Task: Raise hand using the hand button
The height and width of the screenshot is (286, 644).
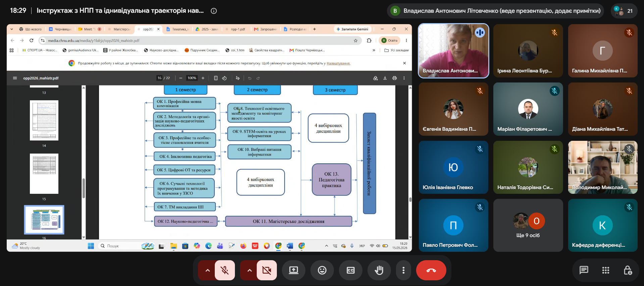Action: (379, 270)
